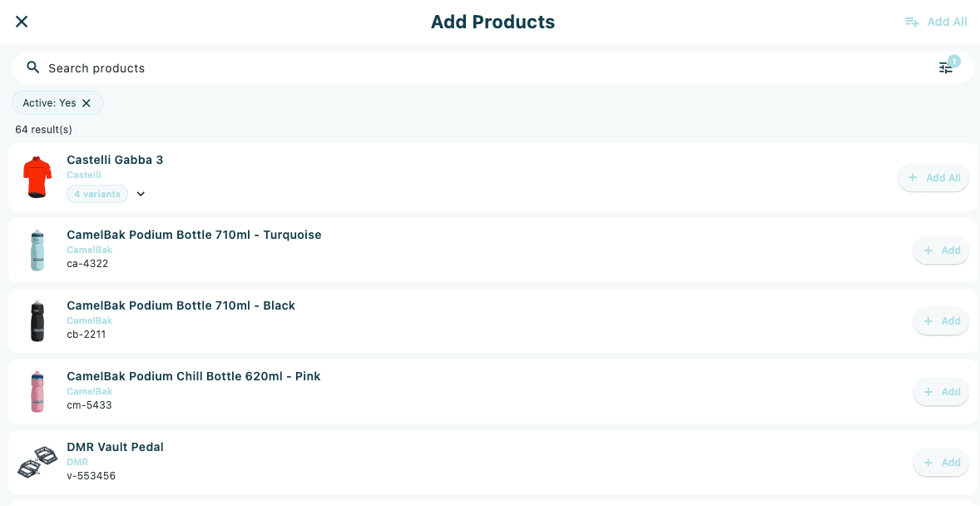Click the DMR Vault Pedal thumbnail
The image size is (980, 506).
point(37,462)
